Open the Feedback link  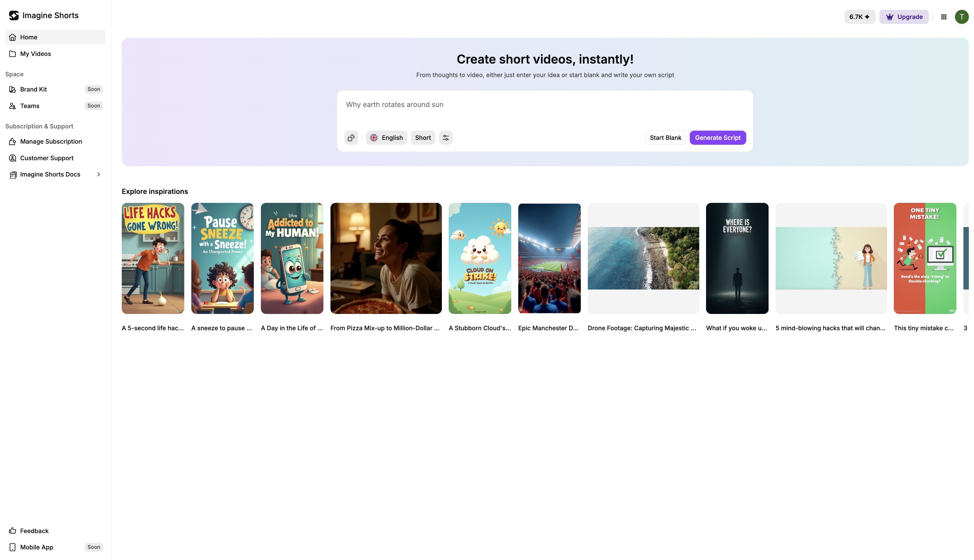[x=55, y=531]
